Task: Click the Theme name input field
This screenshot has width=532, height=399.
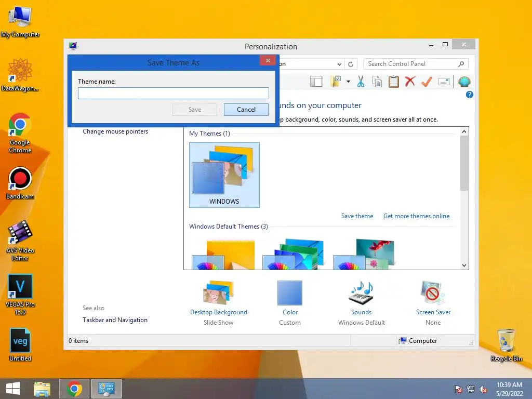Action: click(x=174, y=94)
